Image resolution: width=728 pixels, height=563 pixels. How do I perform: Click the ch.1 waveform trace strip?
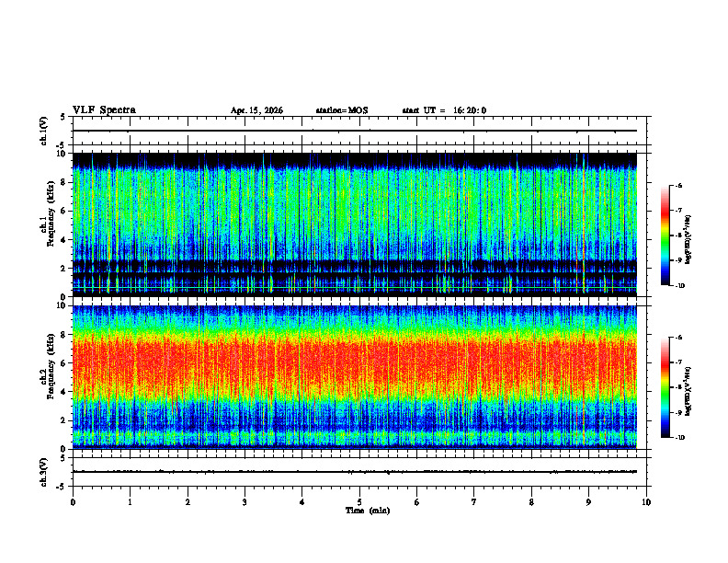(359, 131)
